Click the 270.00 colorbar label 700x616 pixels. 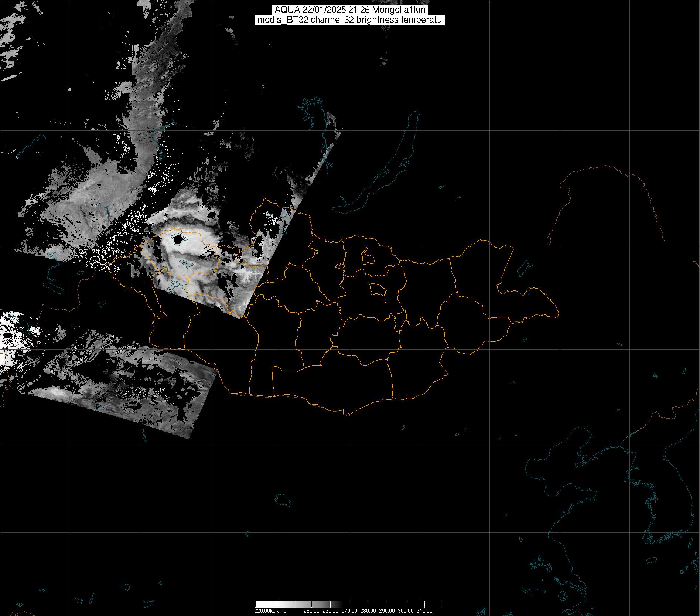pos(349,611)
